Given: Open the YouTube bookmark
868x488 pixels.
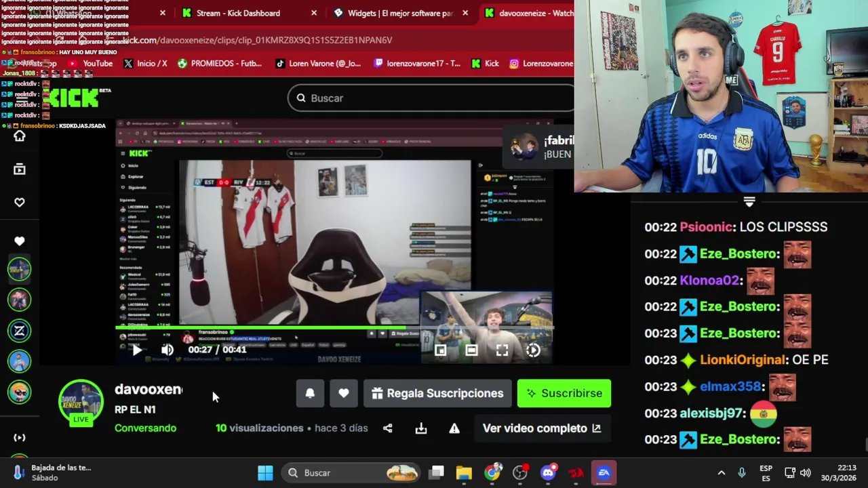Looking at the screenshot, I should [x=91, y=64].
